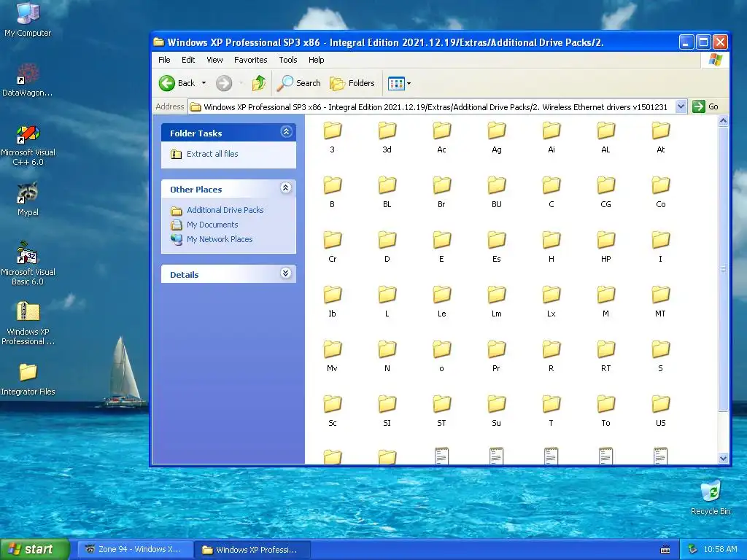Collapse the Other Places panel
Viewport: 747px width, 560px height.
click(x=286, y=188)
